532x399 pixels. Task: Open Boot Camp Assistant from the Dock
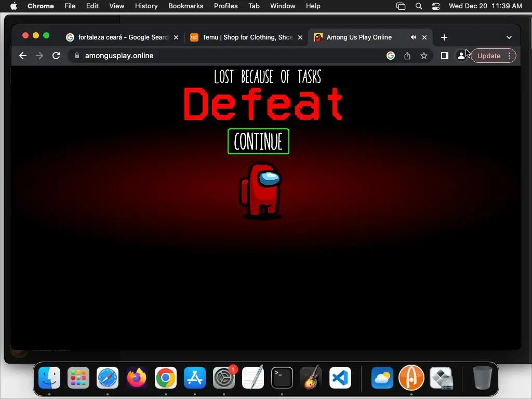pos(441,378)
